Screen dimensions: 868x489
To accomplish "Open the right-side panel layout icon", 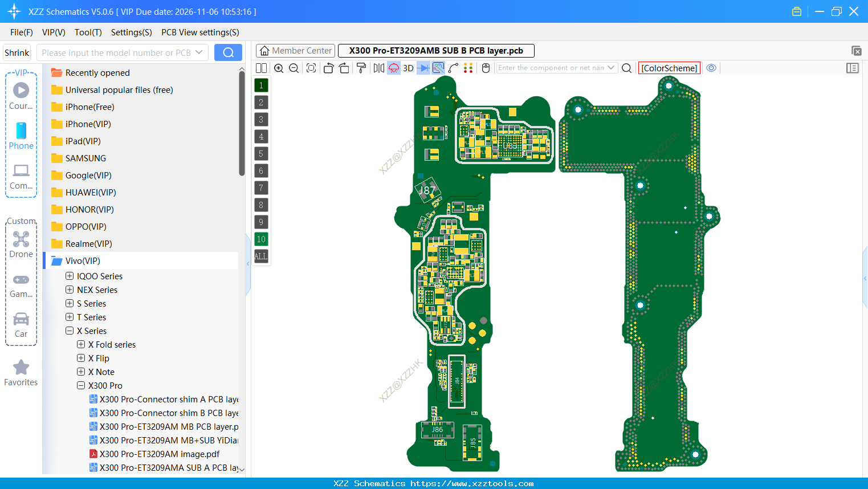I will 853,68.
